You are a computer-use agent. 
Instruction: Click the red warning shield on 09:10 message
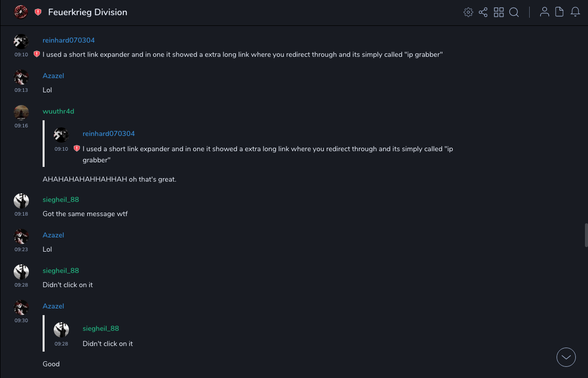coord(36,54)
